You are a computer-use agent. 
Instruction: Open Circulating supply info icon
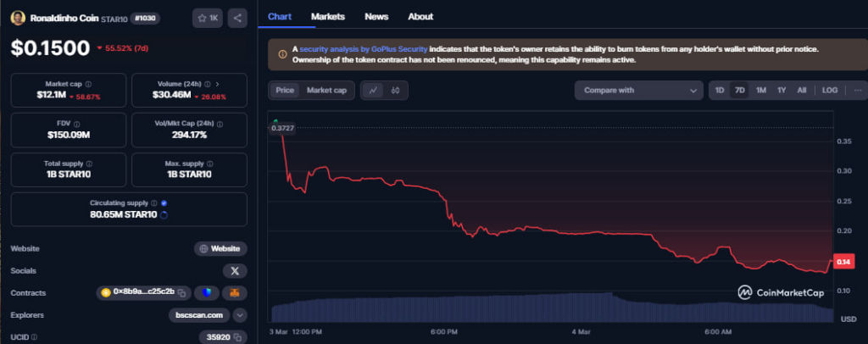pos(154,203)
